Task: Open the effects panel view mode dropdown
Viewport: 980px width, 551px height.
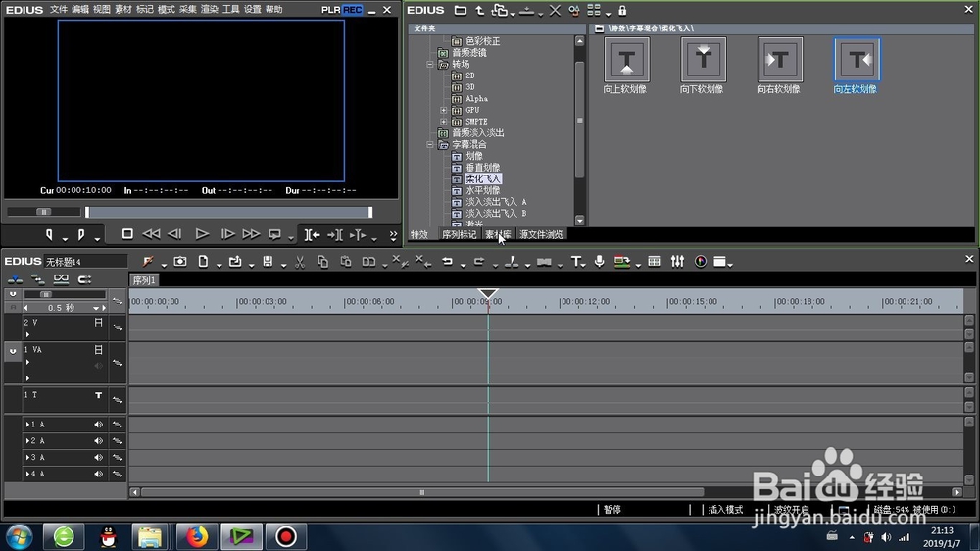Action: [609, 14]
